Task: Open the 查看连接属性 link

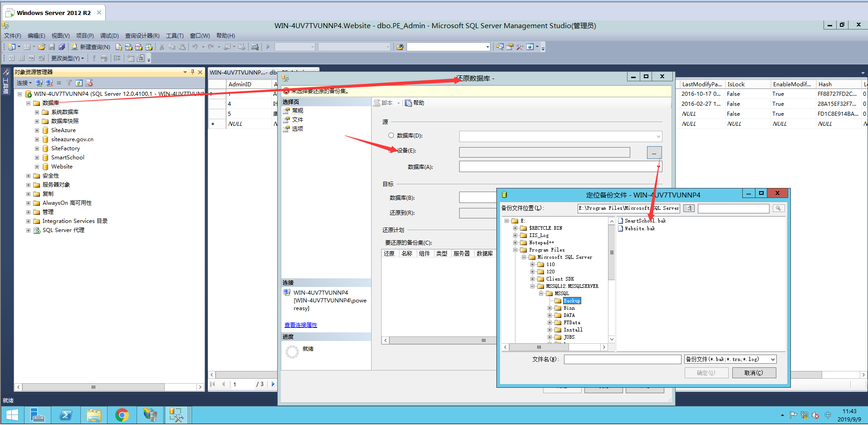Action: point(300,325)
